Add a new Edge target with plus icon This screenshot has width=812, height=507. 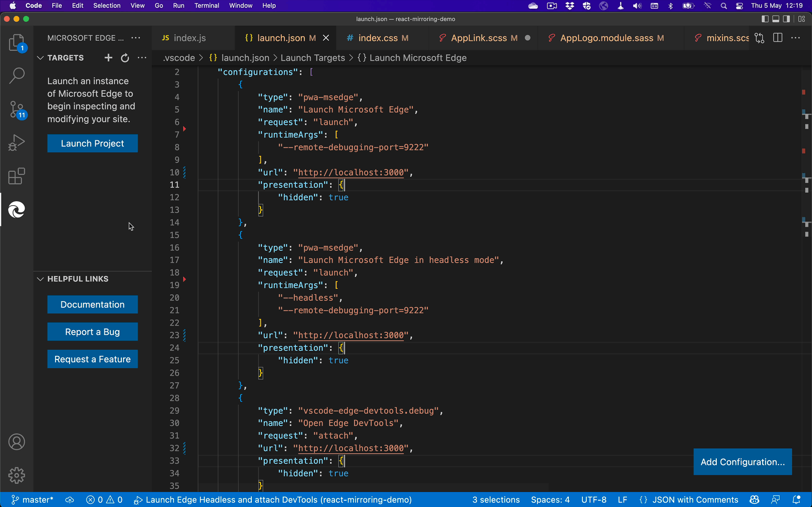point(108,58)
